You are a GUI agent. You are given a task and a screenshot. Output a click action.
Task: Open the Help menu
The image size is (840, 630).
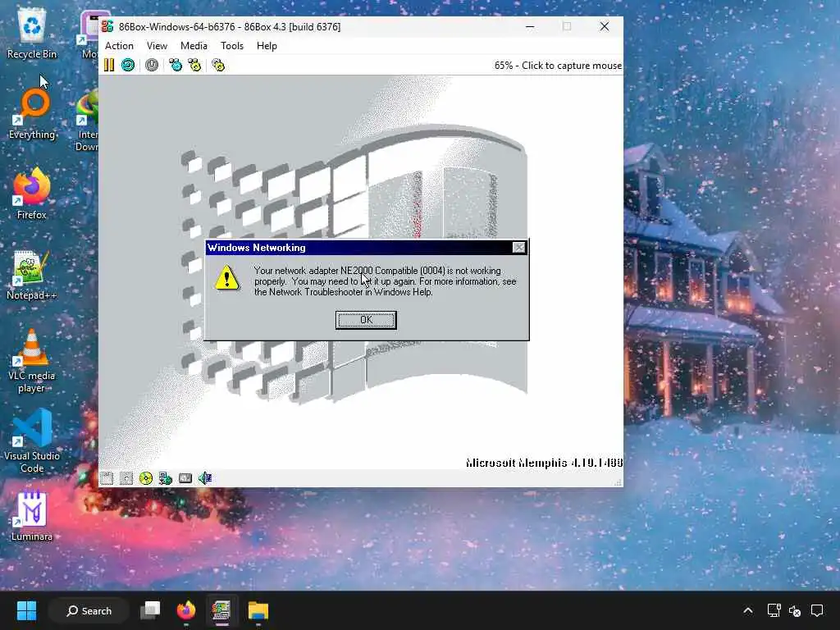pos(267,46)
